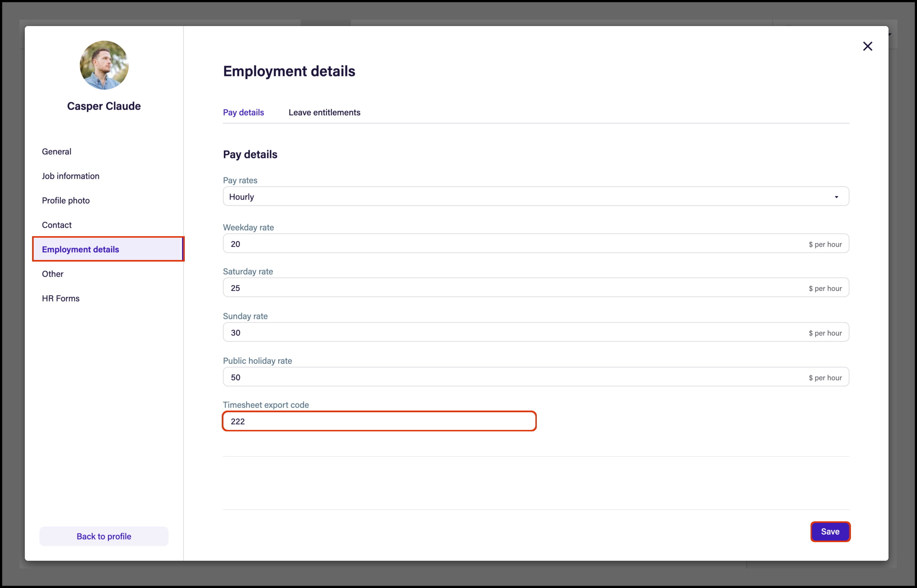This screenshot has height=588, width=917.
Task: Focus the Timesheet export code field
Action: (x=379, y=421)
